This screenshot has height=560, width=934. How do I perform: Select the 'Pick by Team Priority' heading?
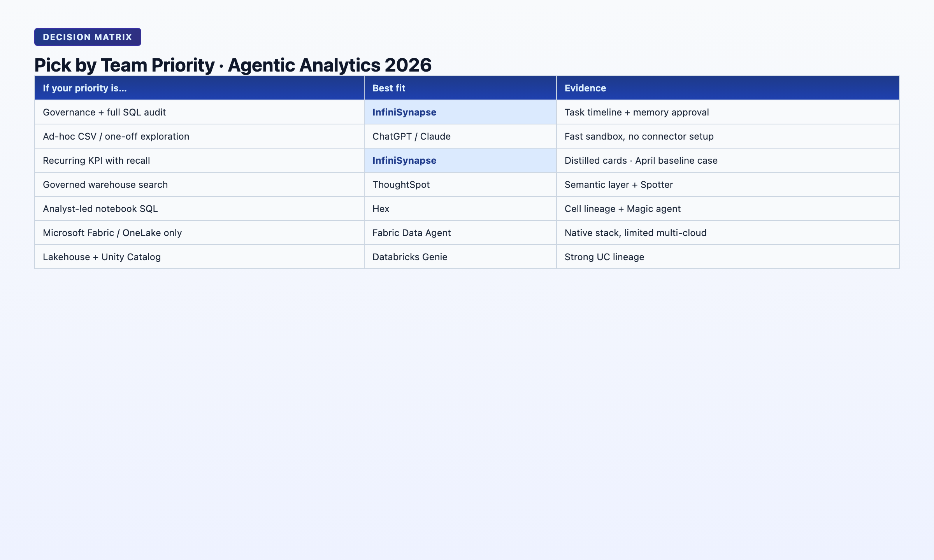click(x=233, y=65)
